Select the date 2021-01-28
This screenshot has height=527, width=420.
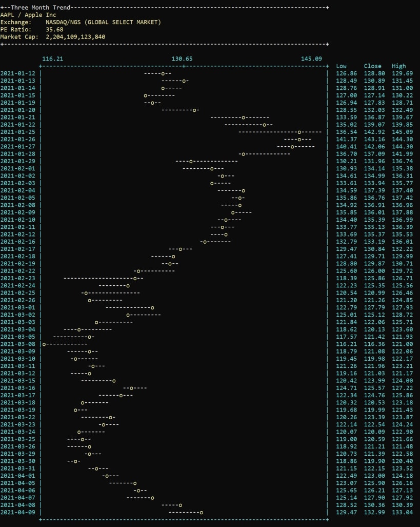18,154
